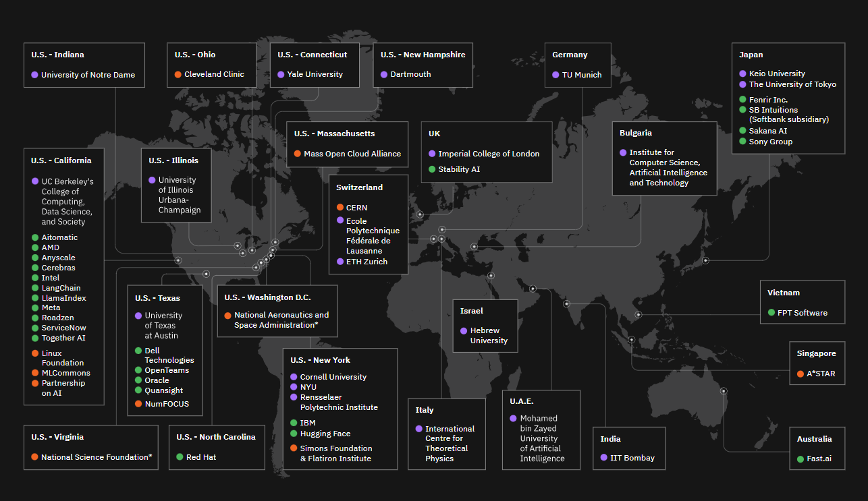Select 'Imperial College of London' entry

[x=489, y=154]
